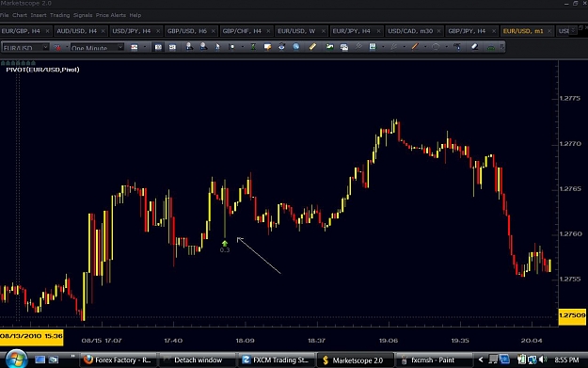Open the Trading menu
Screen dimensions: 588x368
click(x=59, y=15)
